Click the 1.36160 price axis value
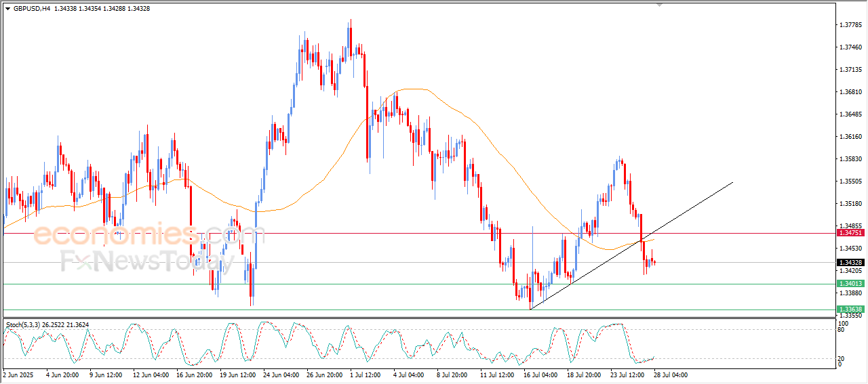Image resolution: width=868 pixels, height=384 pixels. [x=850, y=137]
